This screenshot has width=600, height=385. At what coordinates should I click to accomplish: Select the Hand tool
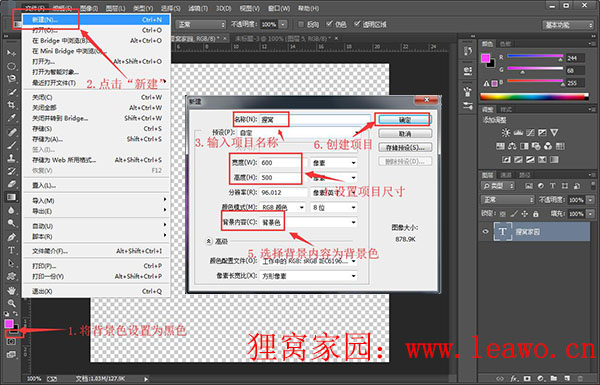coord(11,290)
